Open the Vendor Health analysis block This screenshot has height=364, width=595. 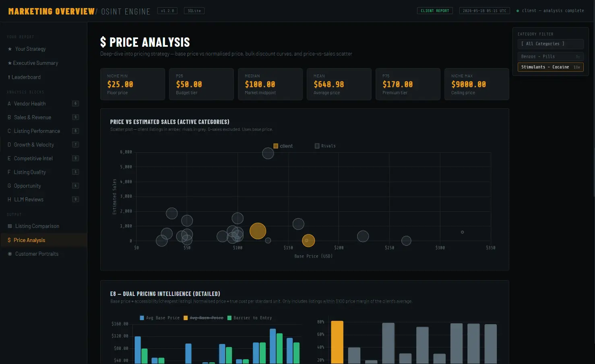(43, 104)
